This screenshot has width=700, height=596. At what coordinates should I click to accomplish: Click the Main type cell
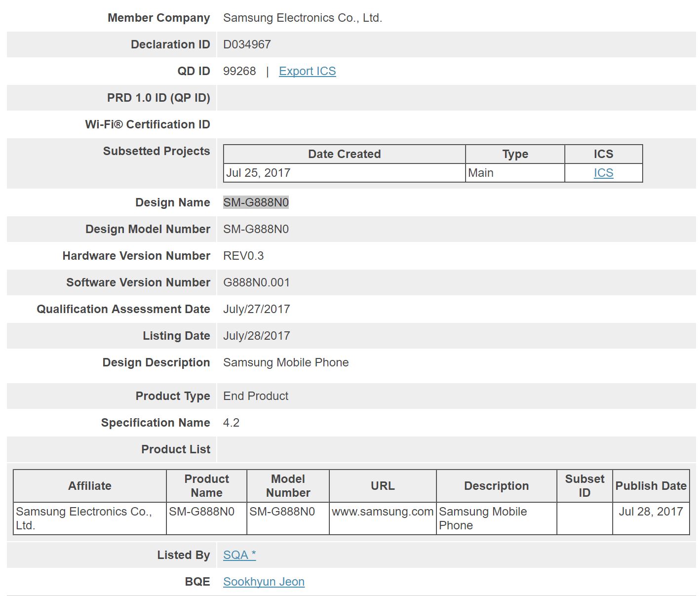(515, 173)
